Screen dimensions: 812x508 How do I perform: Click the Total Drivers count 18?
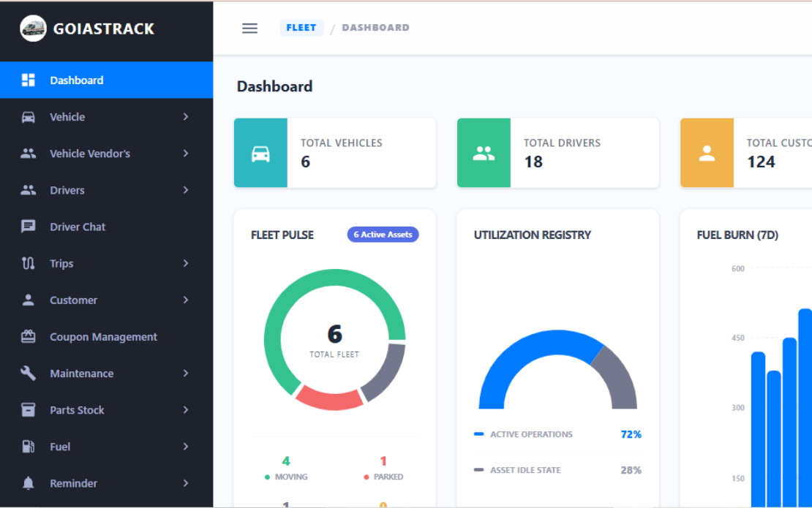tap(533, 162)
